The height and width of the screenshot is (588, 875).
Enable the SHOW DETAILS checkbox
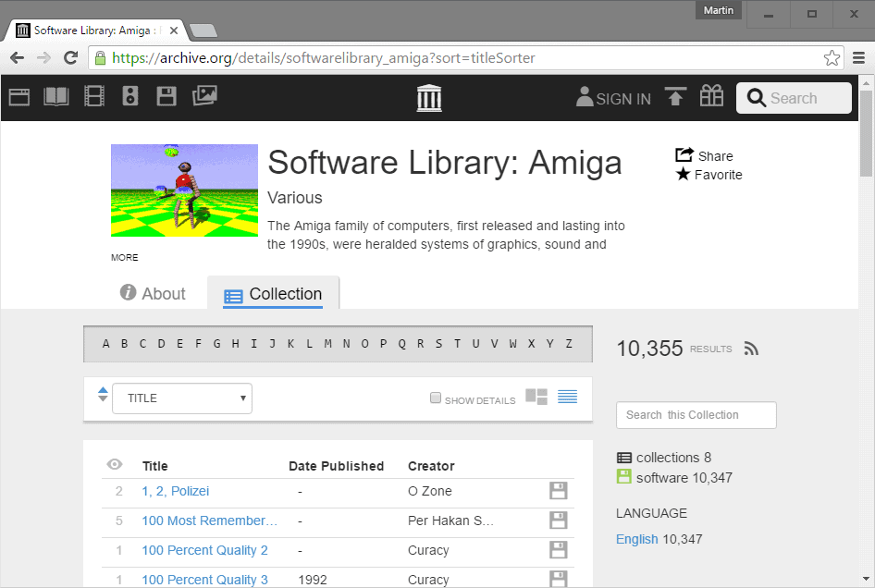pyautogui.click(x=436, y=398)
